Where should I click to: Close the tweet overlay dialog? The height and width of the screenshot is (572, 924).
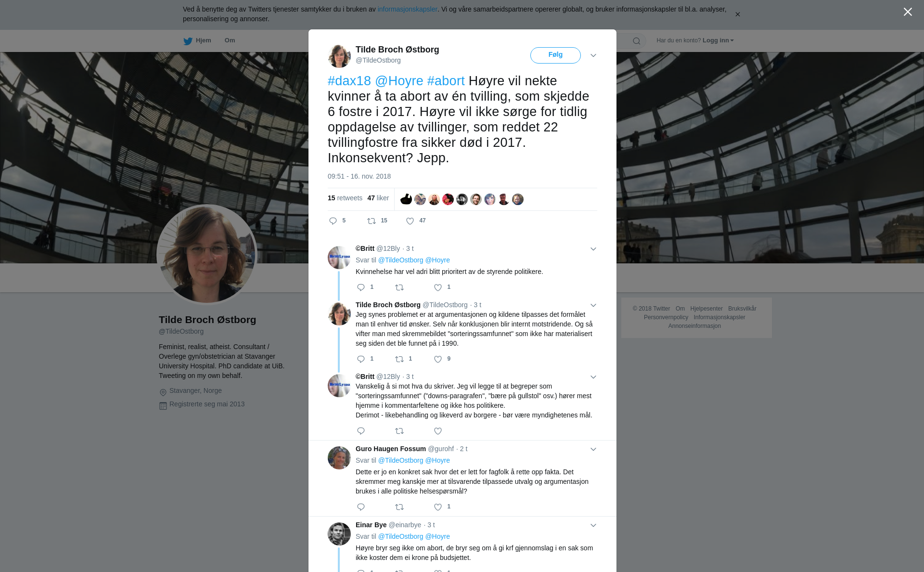click(908, 12)
